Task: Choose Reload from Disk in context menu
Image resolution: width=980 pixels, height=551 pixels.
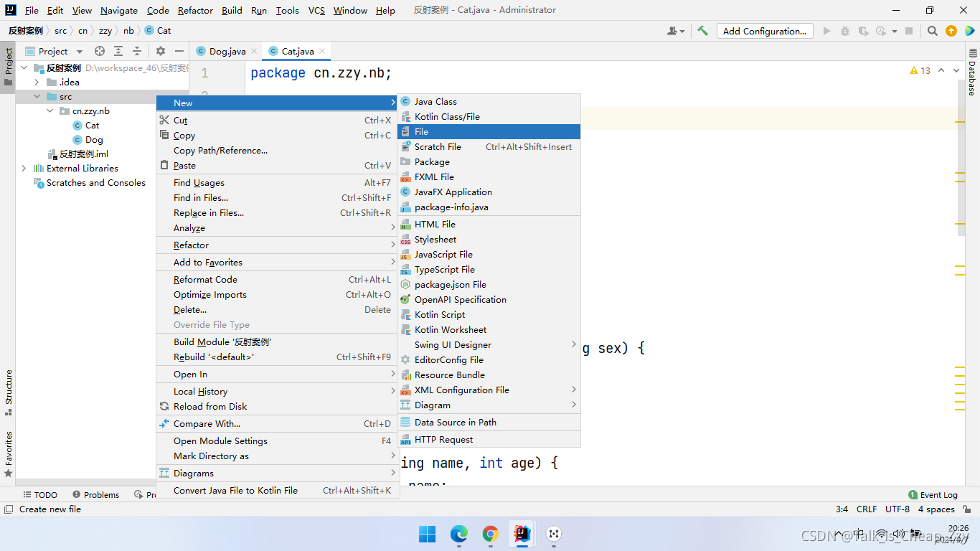Action: [278, 406]
